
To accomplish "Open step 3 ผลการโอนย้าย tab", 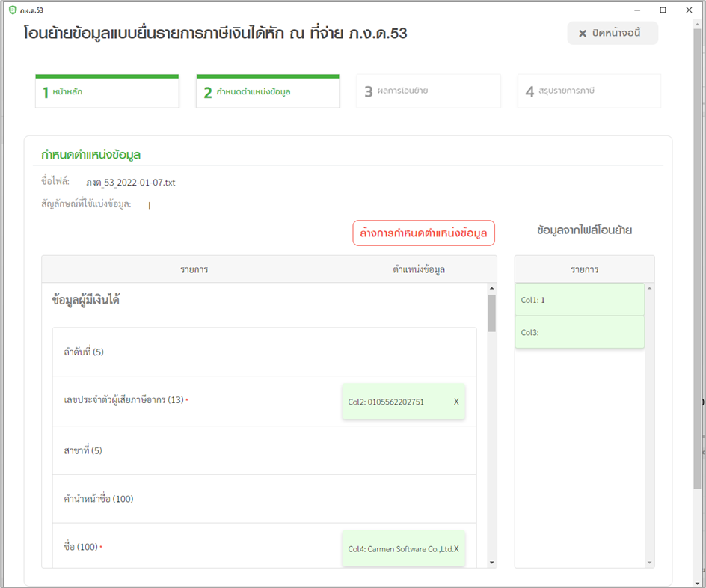I will (x=428, y=91).
